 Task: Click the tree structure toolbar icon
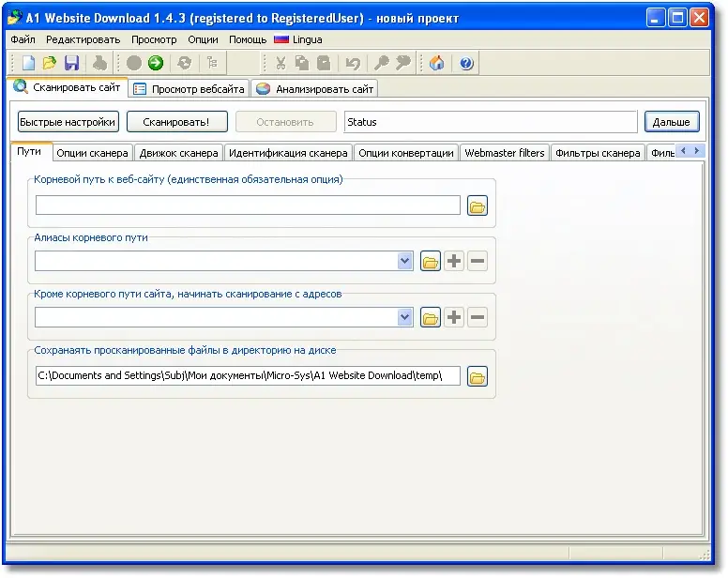click(212, 63)
